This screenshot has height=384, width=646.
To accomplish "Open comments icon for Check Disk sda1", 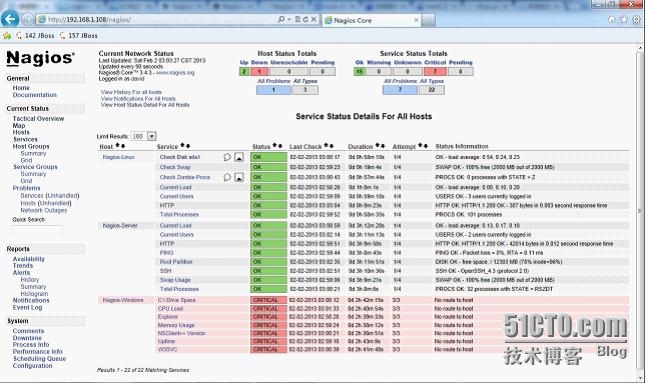I will 227,157.
